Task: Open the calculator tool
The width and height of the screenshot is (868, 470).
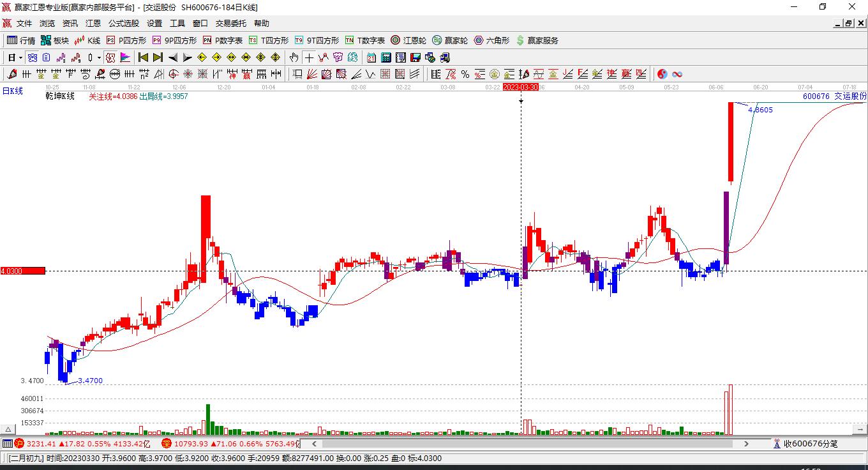Action: coord(386,57)
